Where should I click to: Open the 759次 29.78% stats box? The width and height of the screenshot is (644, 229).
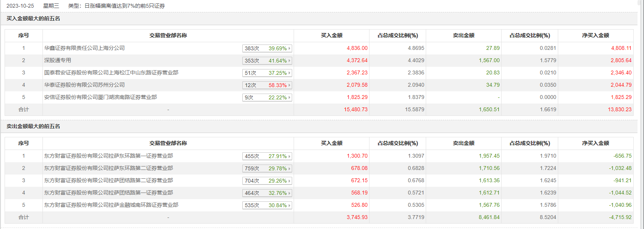pos(267,168)
